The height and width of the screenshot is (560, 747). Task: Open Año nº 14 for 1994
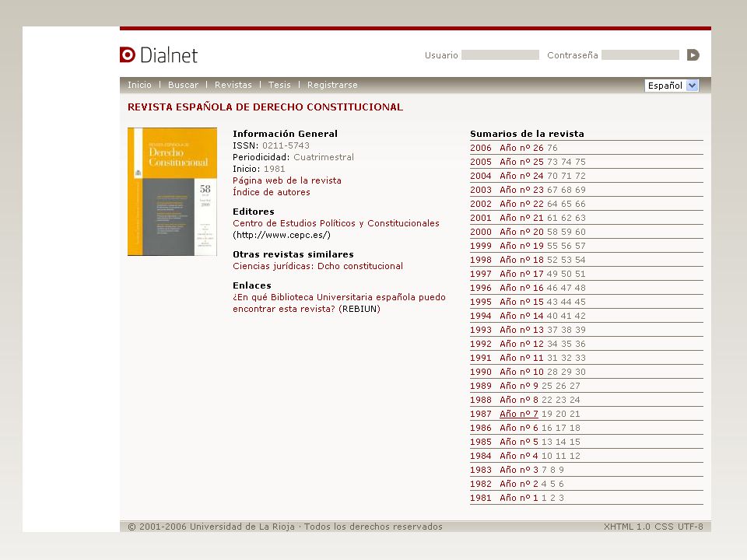pyautogui.click(x=521, y=316)
